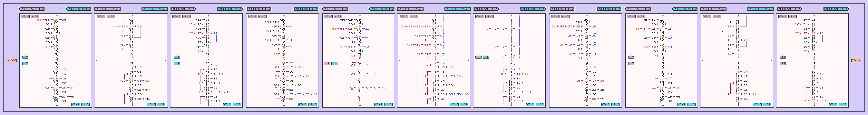
Task: Click rightmost teal tag at bottom of leftmost panel
Action: tap(86, 104)
